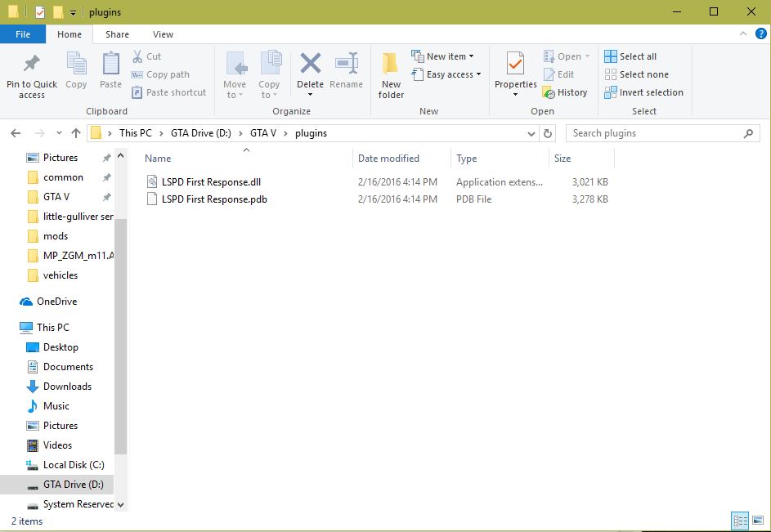Screen dimensions: 771x532
Task: Open Documents under This PC
Action: 68,367
